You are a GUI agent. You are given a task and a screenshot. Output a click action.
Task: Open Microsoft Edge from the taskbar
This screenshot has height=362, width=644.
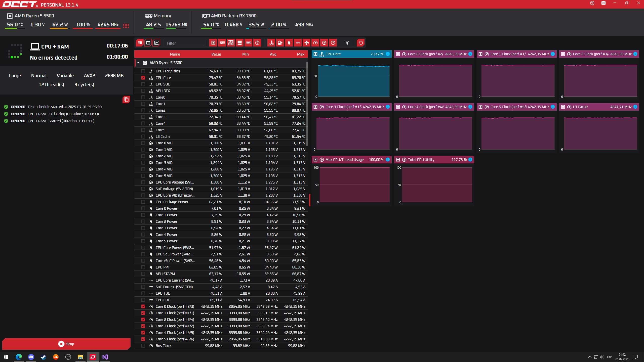pos(19,357)
